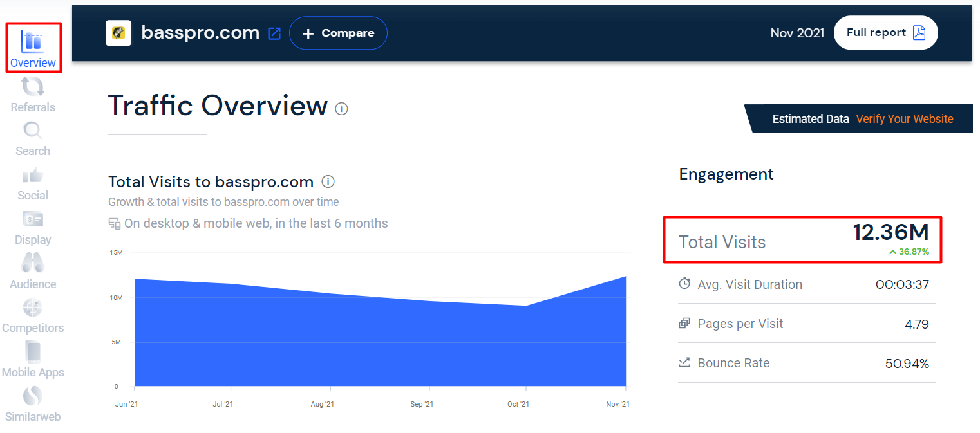The width and height of the screenshot is (980, 433).
Task: Click the Compare button
Action: click(x=338, y=33)
